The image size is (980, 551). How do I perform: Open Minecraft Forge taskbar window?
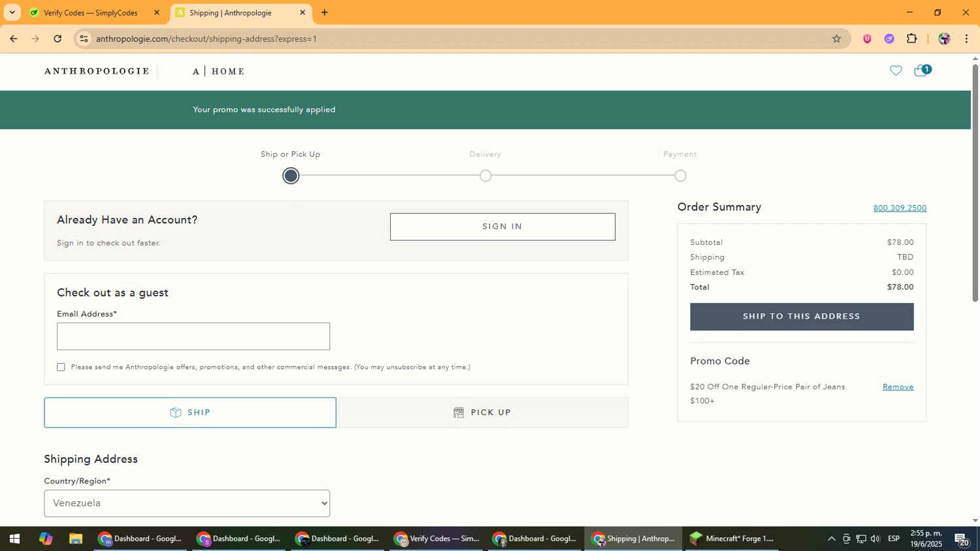(x=732, y=539)
